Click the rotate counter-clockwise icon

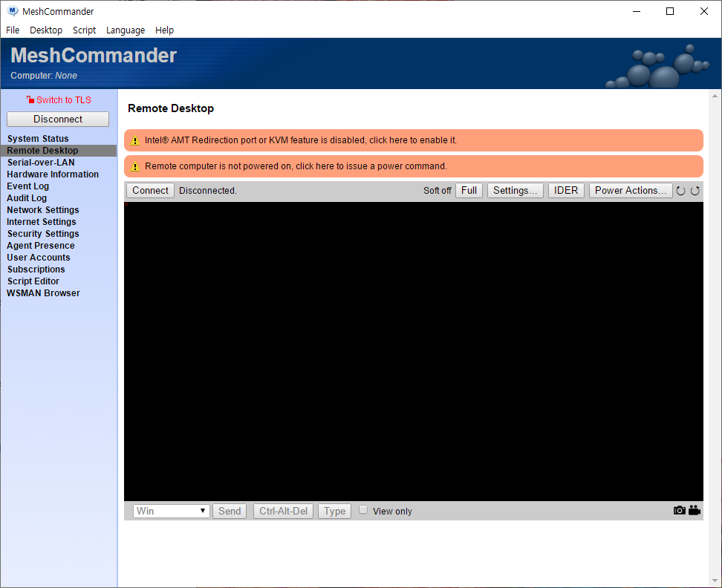click(x=680, y=191)
